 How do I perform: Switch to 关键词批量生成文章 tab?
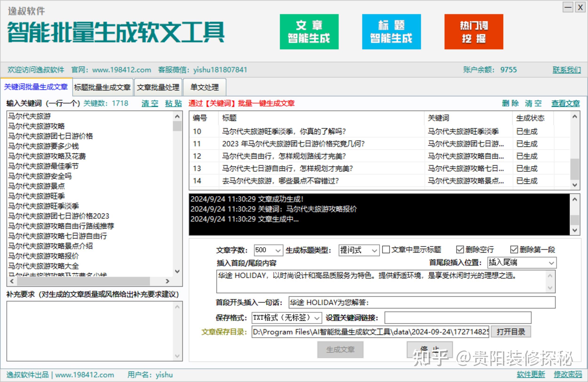[36, 87]
